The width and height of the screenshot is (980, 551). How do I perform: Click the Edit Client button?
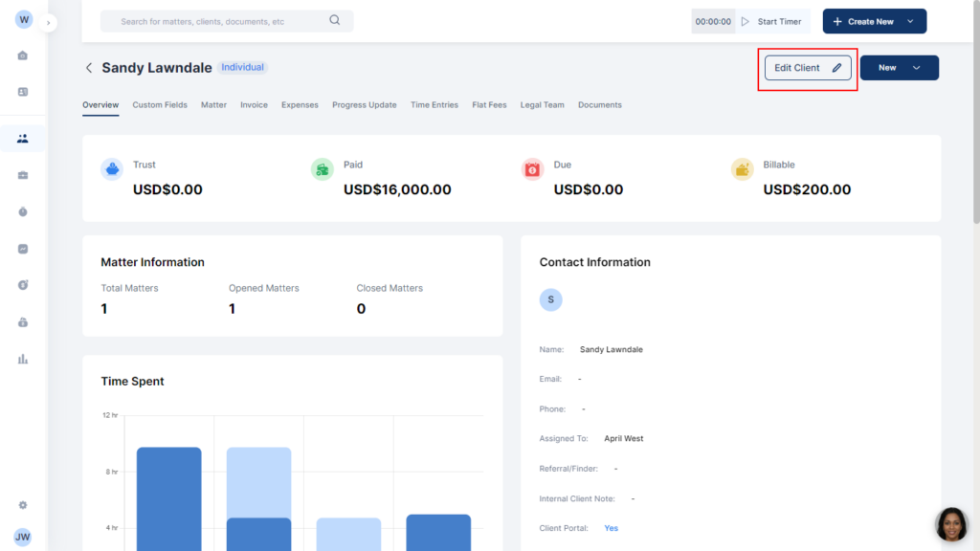coord(807,68)
